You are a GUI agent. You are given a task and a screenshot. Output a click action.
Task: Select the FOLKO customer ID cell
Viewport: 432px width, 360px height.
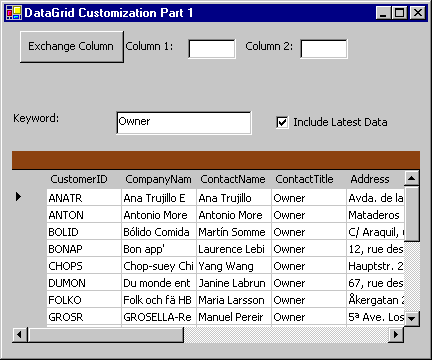coord(84,300)
